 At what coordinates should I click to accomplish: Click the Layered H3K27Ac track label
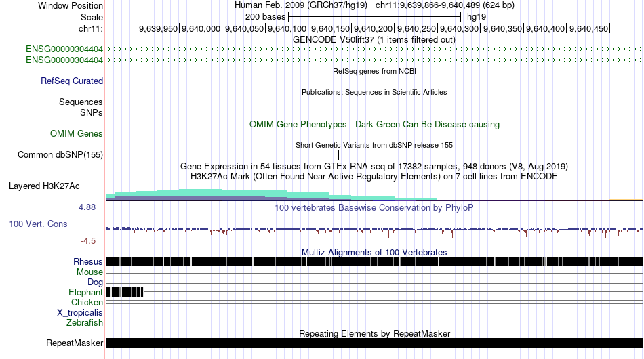tap(44, 186)
